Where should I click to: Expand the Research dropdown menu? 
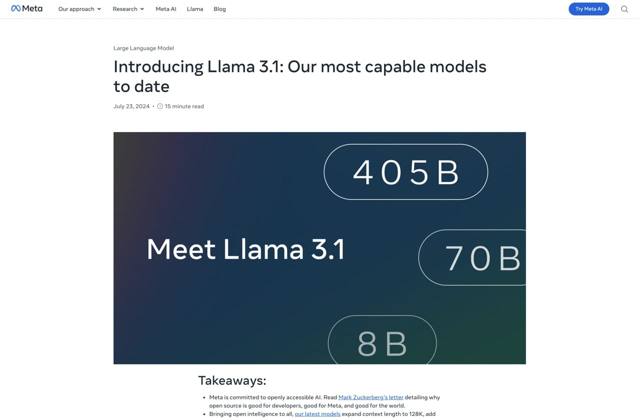128,9
